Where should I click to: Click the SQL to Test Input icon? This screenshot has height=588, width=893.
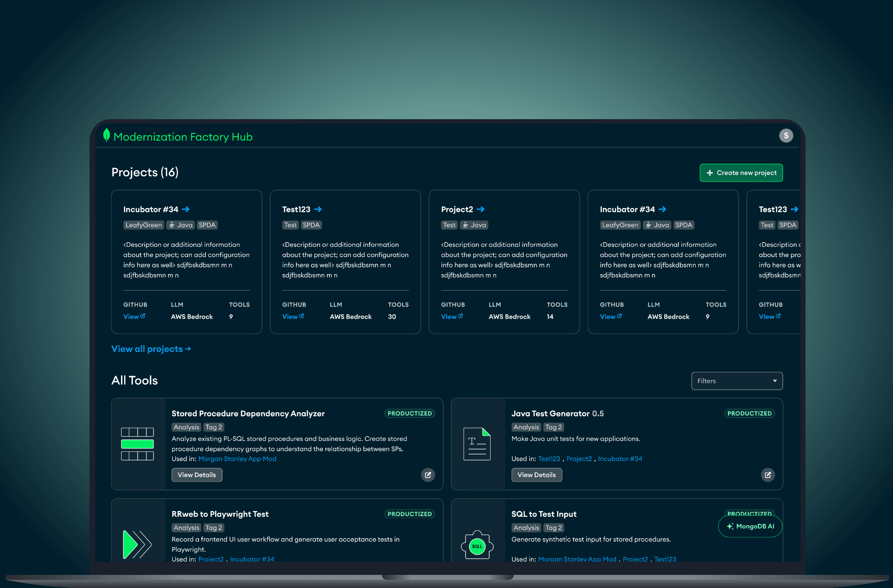click(x=477, y=546)
